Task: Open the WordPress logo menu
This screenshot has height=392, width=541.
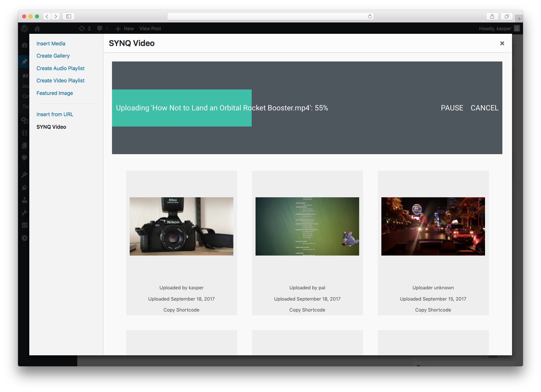Action: pyautogui.click(x=24, y=29)
